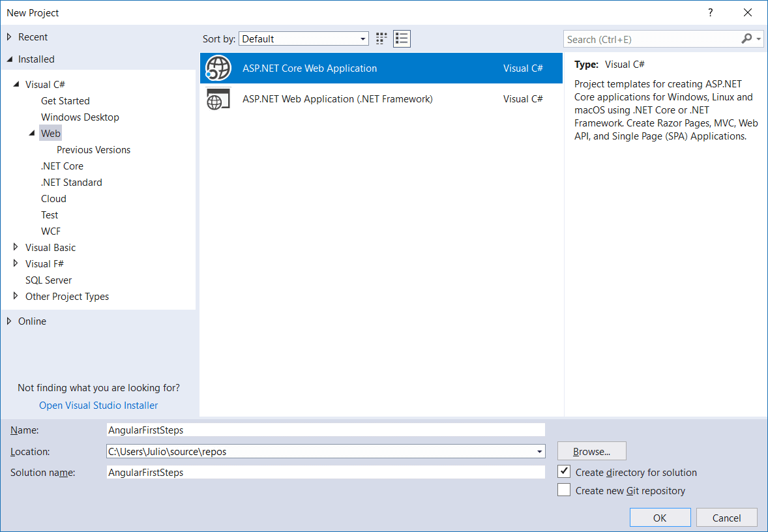
Task: Switch to list view layout
Action: tap(402, 38)
